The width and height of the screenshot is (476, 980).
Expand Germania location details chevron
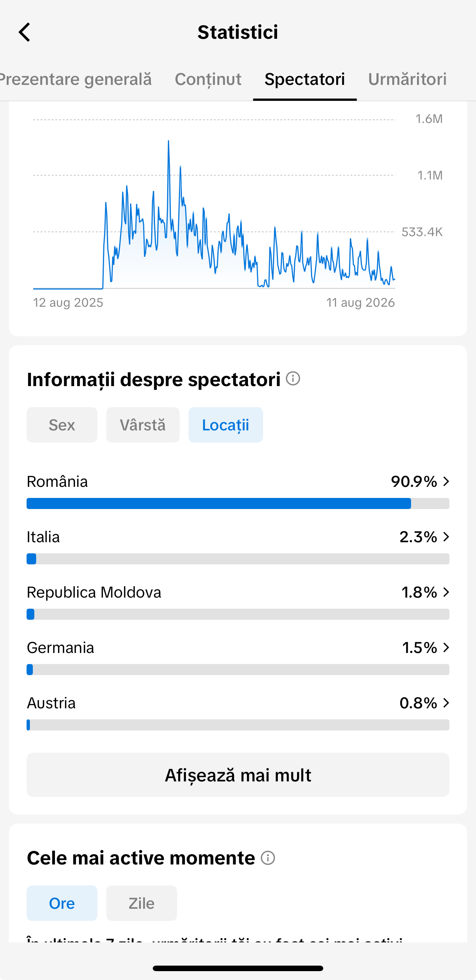446,647
